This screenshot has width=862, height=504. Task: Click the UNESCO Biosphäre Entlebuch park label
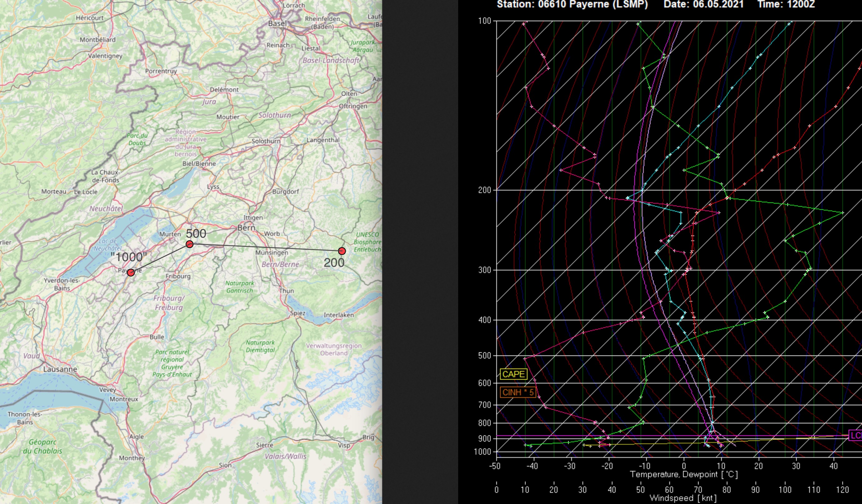tap(367, 242)
